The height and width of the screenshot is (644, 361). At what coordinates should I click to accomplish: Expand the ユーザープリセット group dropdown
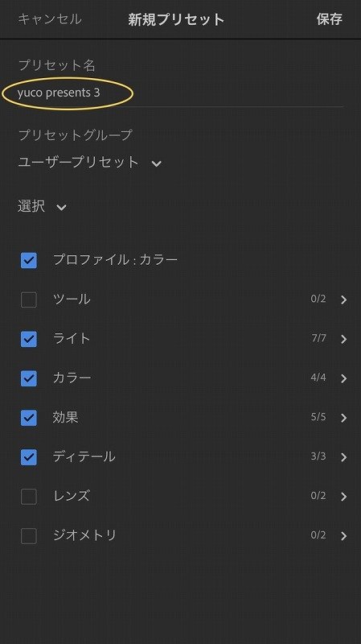point(89,163)
